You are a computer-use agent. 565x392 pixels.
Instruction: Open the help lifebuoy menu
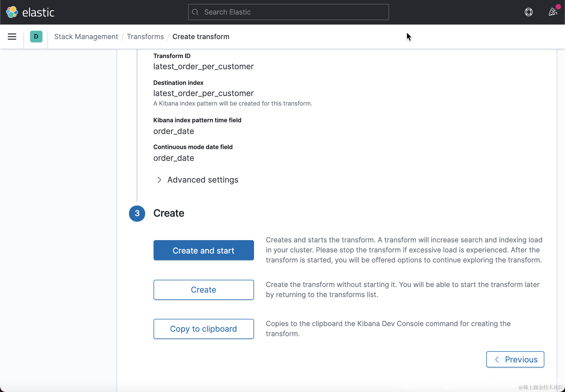(x=528, y=12)
